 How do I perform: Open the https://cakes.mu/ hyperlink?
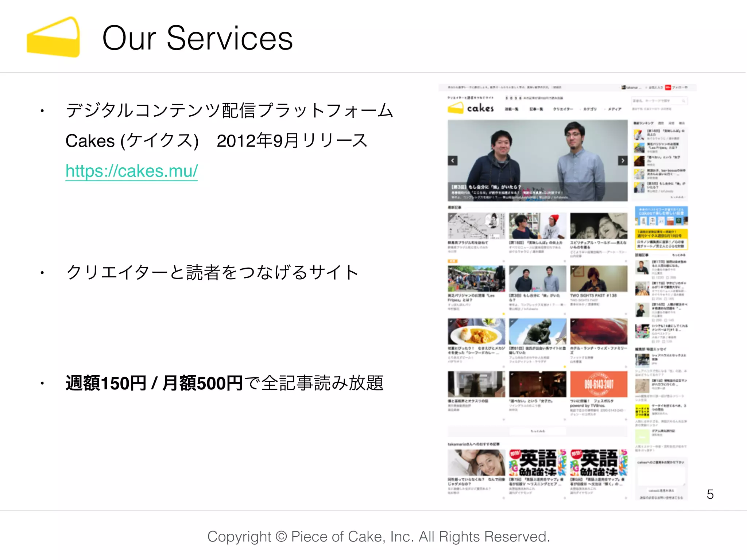pyautogui.click(x=132, y=171)
